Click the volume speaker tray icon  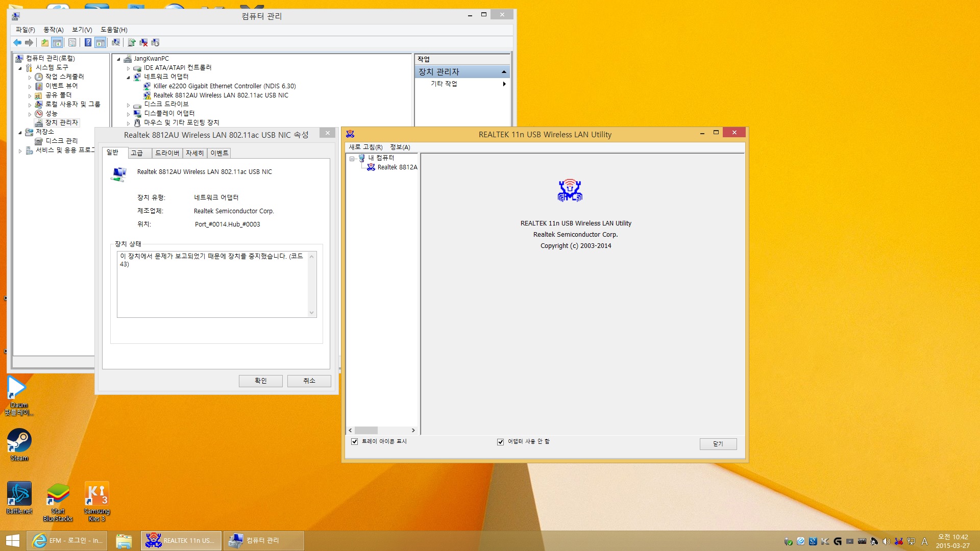click(x=887, y=541)
